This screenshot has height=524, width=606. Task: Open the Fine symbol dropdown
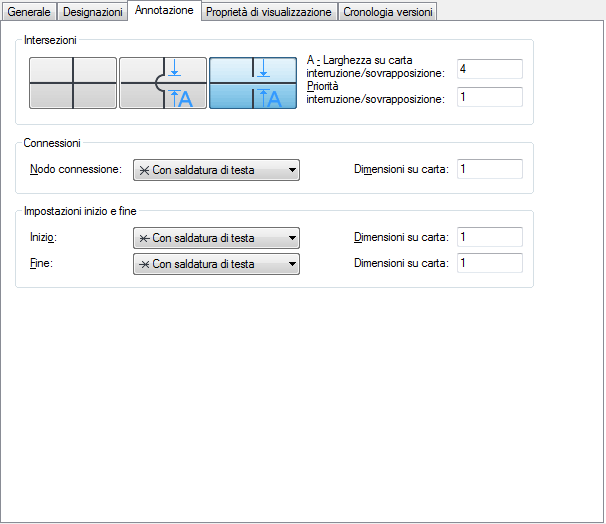216,264
